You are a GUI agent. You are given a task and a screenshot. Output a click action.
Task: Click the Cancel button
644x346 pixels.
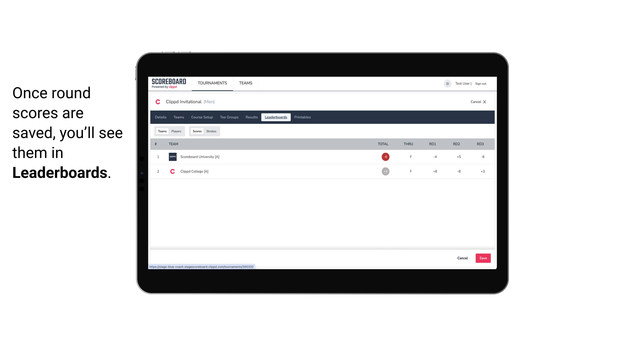(462, 258)
